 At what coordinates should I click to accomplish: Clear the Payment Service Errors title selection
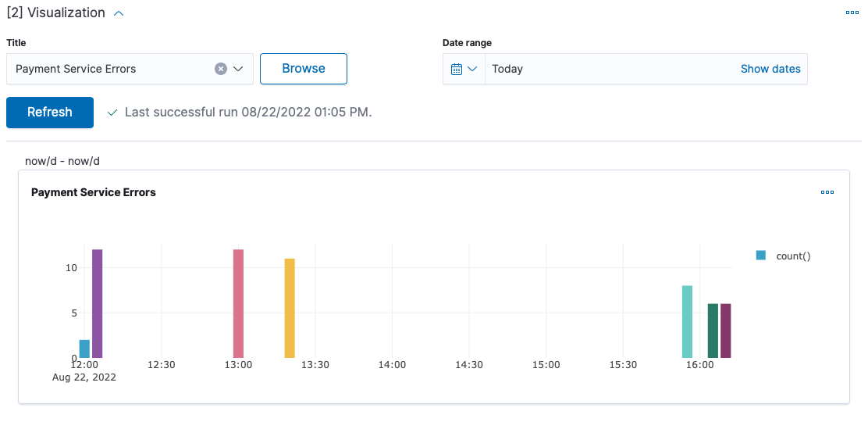pos(221,69)
